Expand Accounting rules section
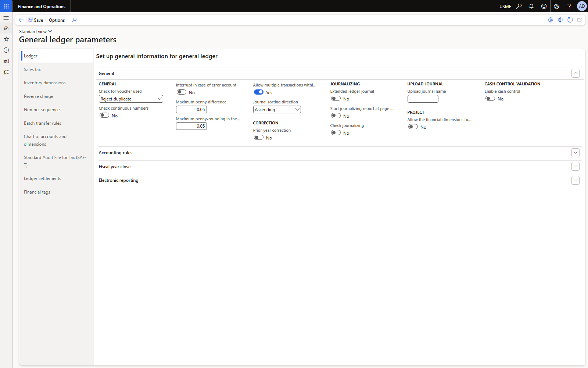This screenshot has width=588, height=368. tap(576, 153)
